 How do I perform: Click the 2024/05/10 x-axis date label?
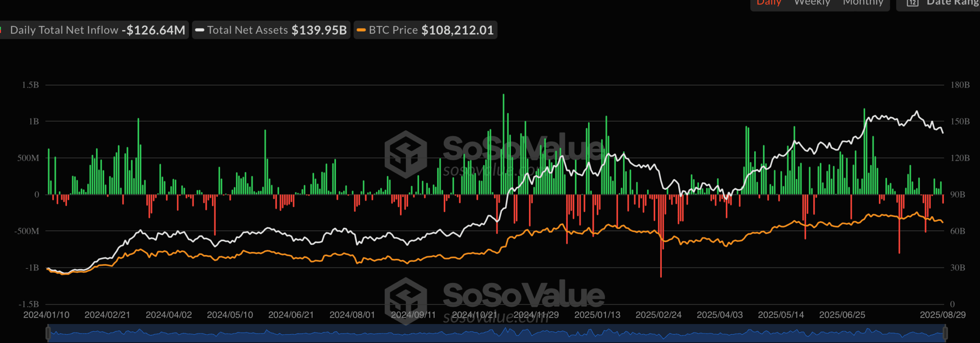point(230,315)
